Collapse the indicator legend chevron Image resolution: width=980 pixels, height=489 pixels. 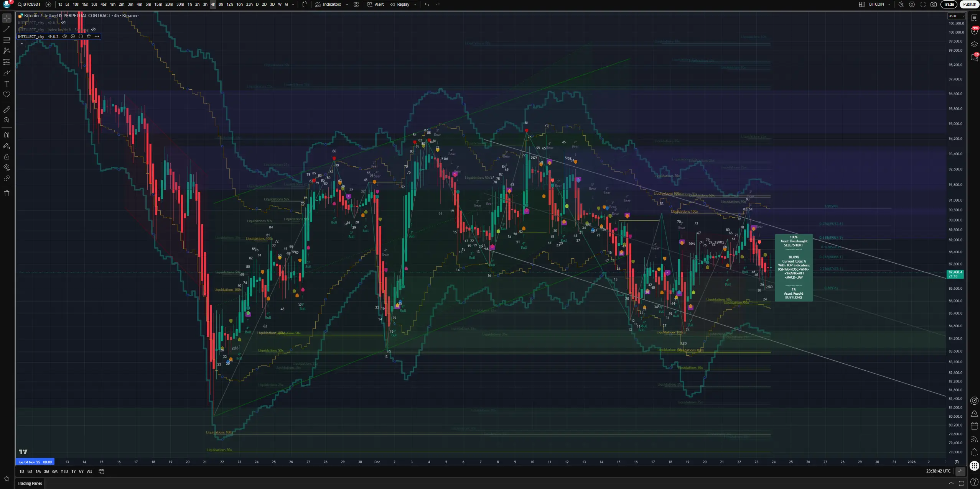21,44
